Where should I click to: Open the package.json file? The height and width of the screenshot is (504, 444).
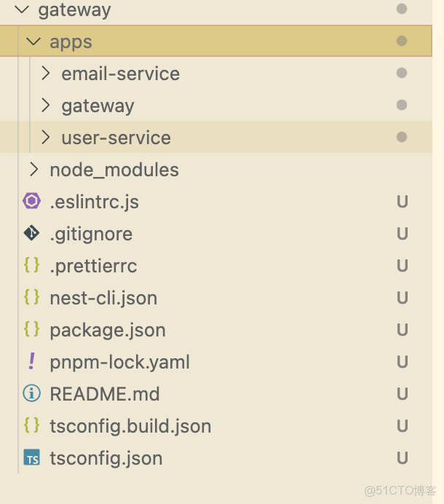pos(108,330)
